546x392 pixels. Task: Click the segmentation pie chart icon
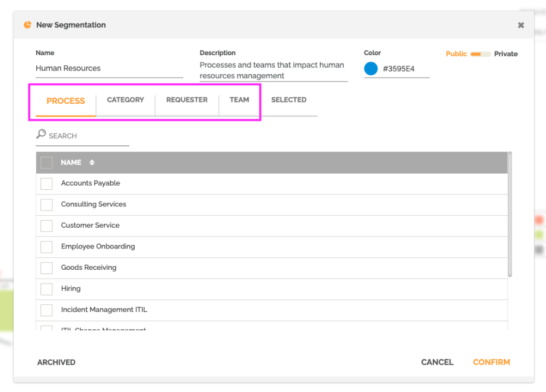point(27,25)
